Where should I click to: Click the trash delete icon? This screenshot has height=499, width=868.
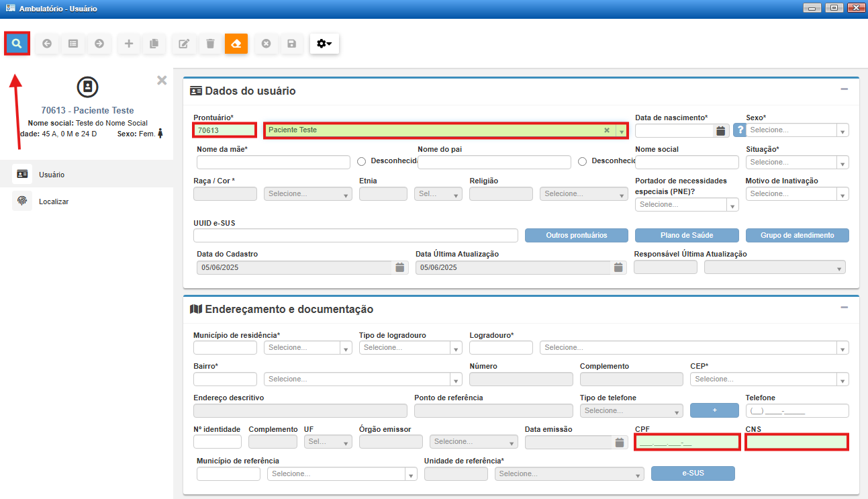click(x=210, y=44)
